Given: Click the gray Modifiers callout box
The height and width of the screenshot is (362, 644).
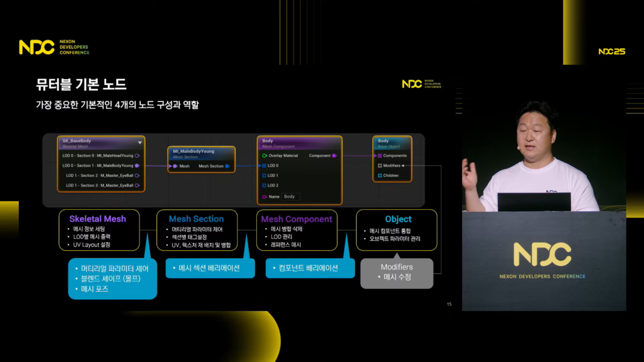Looking at the screenshot, I should coord(396,272).
